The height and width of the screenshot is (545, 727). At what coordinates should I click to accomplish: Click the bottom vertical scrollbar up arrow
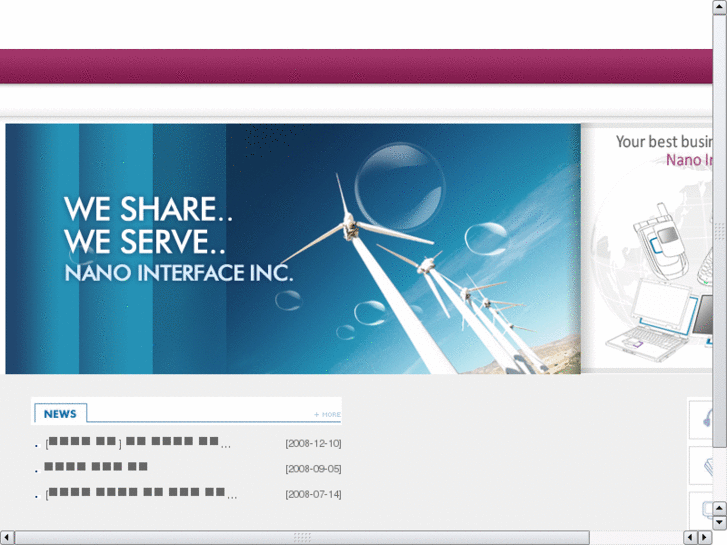point(720,508)
